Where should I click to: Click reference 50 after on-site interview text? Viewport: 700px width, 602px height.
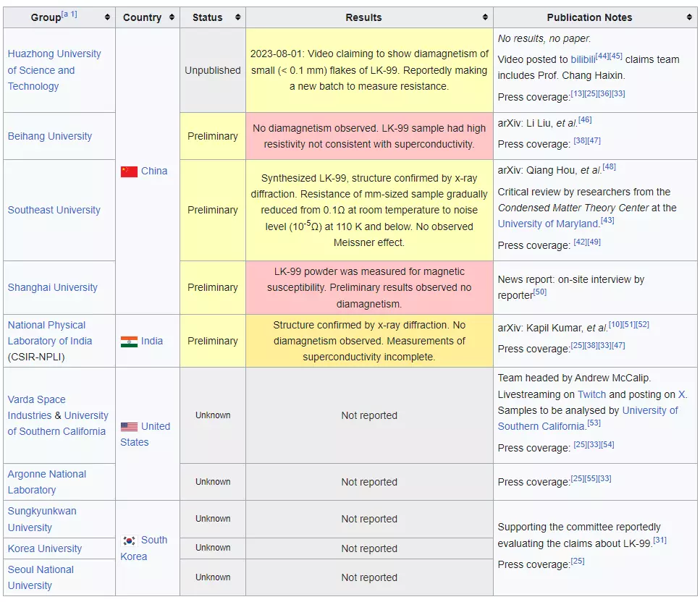point(539,292)
